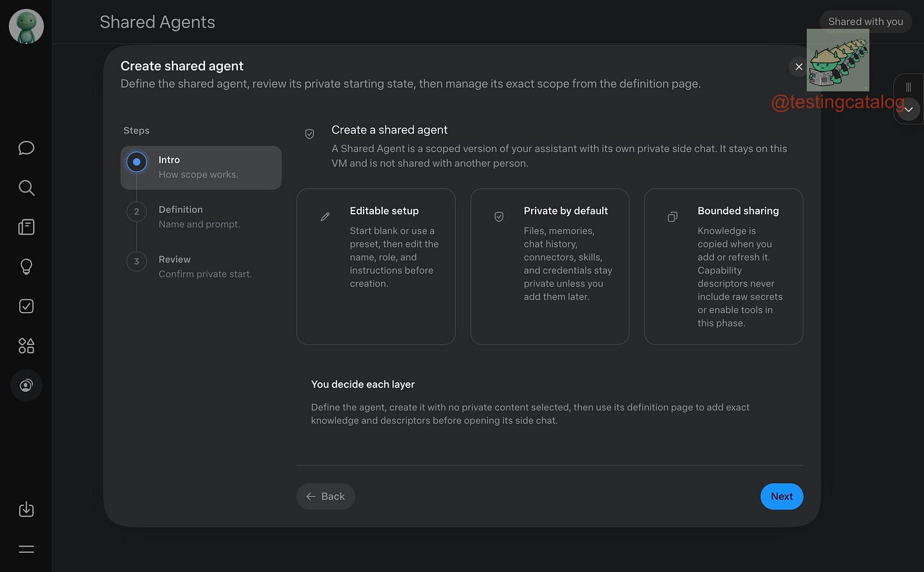This screenshot has width=924, height=572.
Task: Open the lightbulb ideas icon in sidebar
Action: 26,266
